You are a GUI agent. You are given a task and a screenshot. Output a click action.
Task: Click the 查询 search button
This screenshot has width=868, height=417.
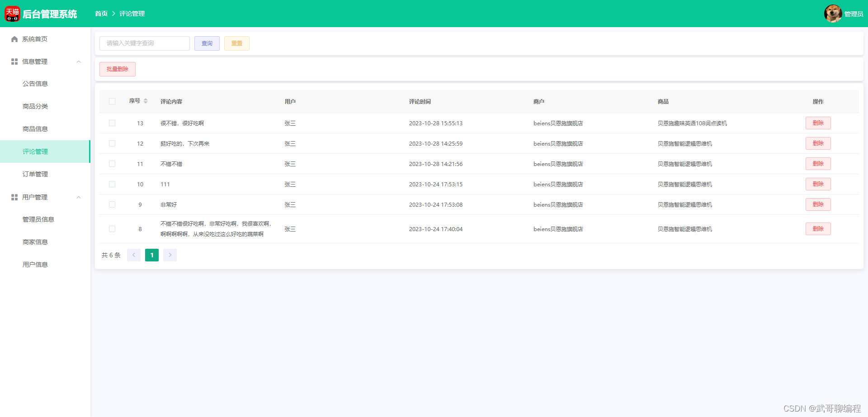pos(207,43)
